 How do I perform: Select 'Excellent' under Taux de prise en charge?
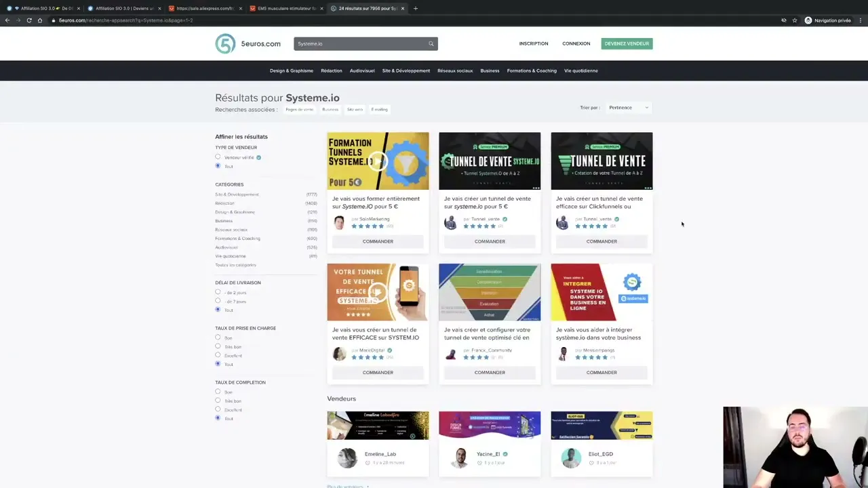[218, 355]
